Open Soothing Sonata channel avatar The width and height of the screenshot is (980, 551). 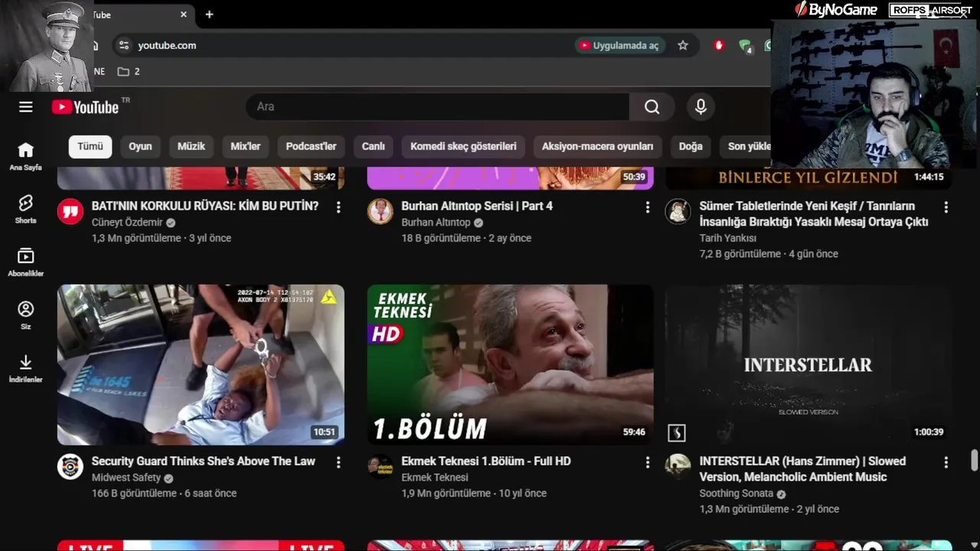coord(678,466)
